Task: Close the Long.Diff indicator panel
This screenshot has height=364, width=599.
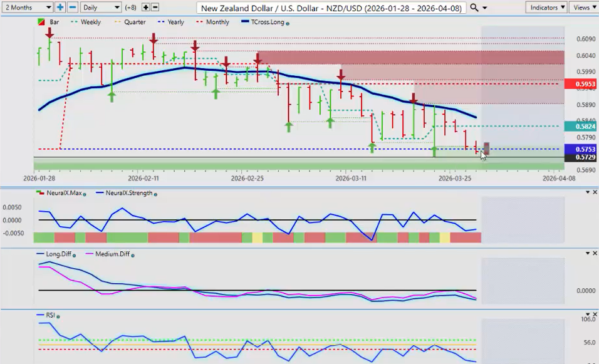Action: (x=594, y=253)
